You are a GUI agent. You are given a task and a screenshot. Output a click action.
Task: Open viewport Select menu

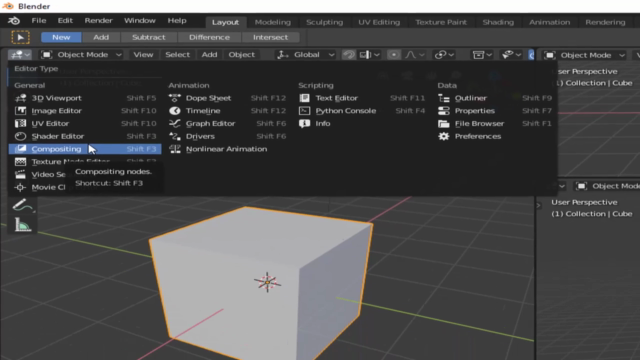(177, 54)
